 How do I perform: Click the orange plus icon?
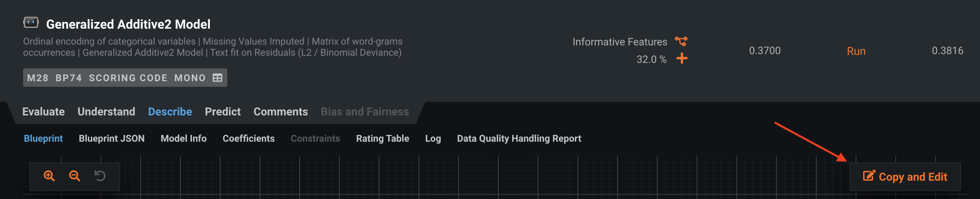point(682,59)
